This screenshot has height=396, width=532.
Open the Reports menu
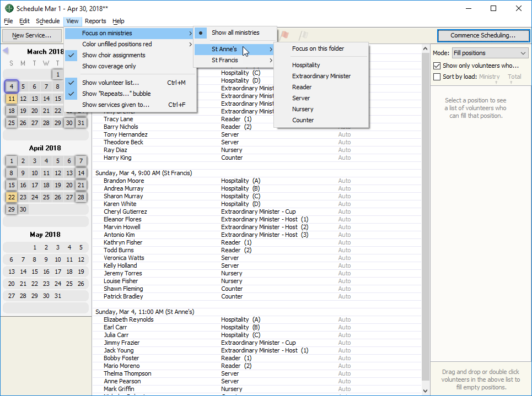[x=95, y=21]
